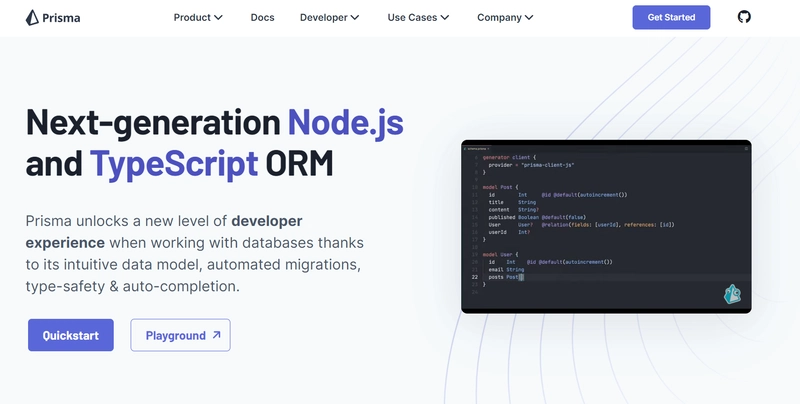Open the GitHub icon link

point(744,17)
